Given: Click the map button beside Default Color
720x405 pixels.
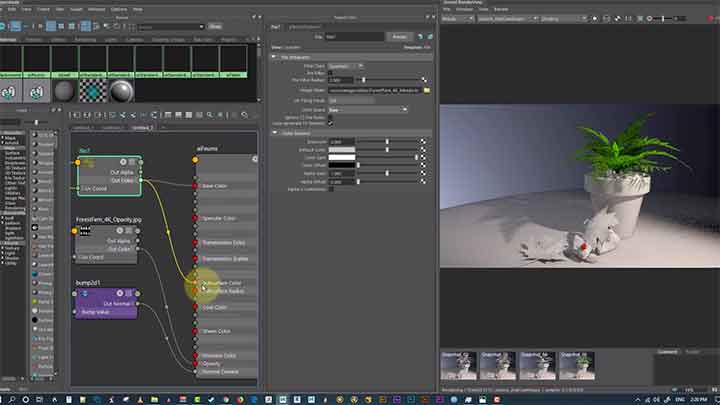Looking at the screenshot, I should click(423, 149).
